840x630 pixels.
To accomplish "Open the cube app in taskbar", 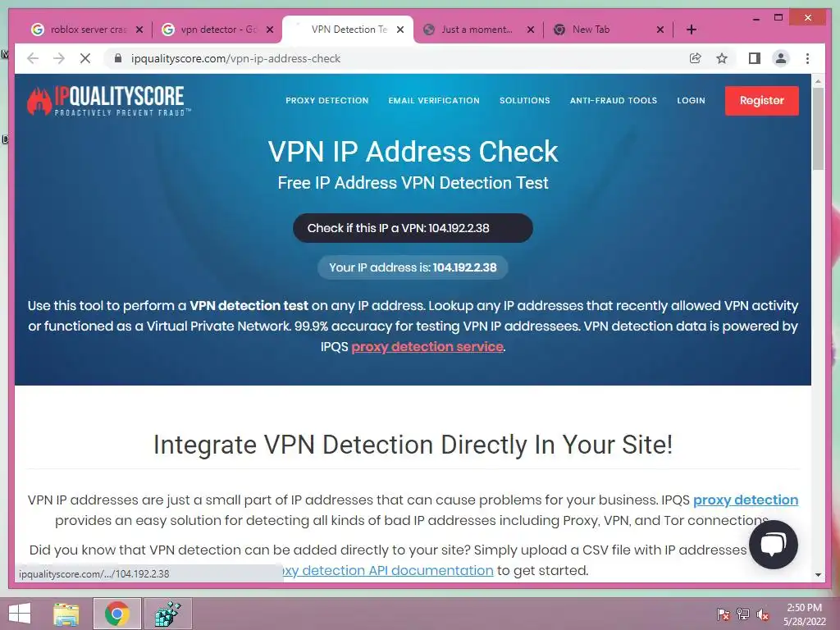I will tap(167, 614).
